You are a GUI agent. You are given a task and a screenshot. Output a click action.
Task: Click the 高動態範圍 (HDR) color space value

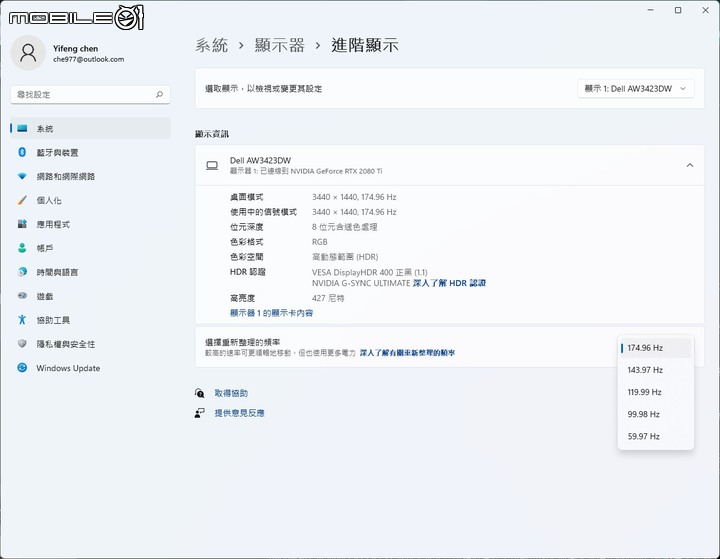click(345, 257)
